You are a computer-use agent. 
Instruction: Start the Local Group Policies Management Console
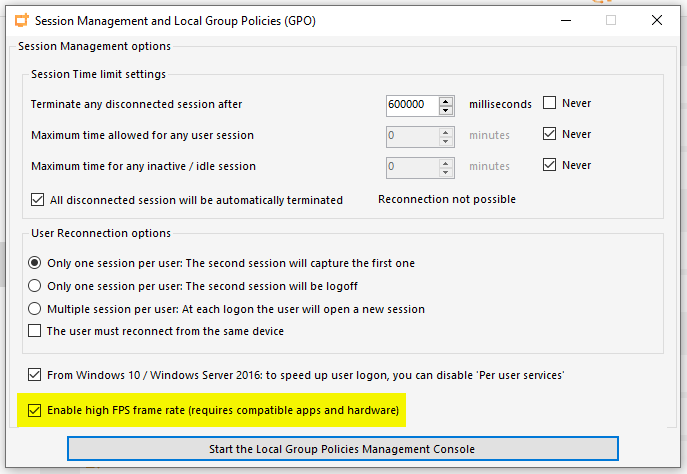coord(342,448)
